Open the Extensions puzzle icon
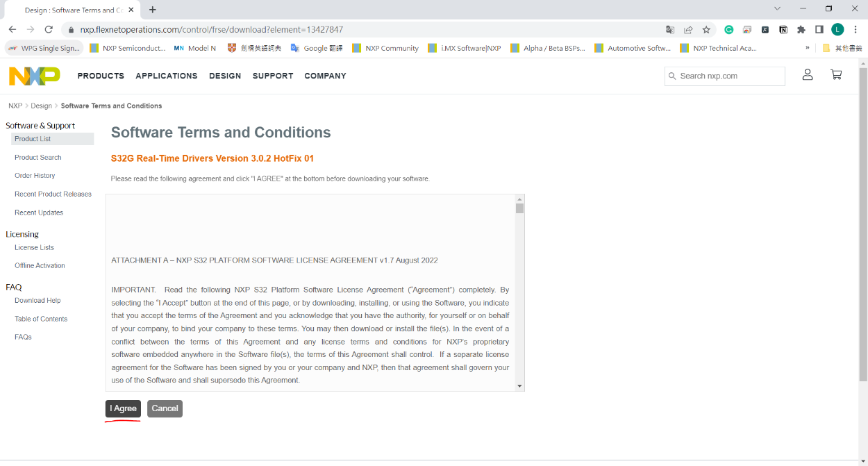 click(x=801, y=30)
